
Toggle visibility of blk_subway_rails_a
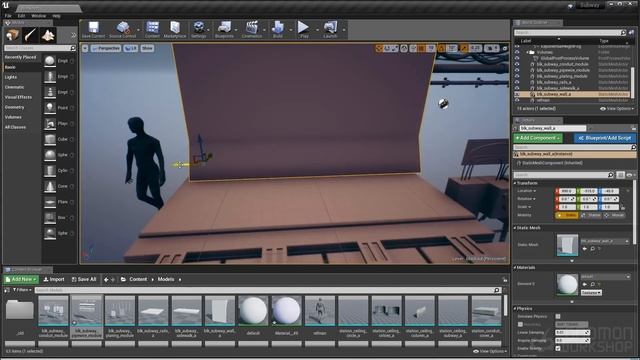click(517, 82)
